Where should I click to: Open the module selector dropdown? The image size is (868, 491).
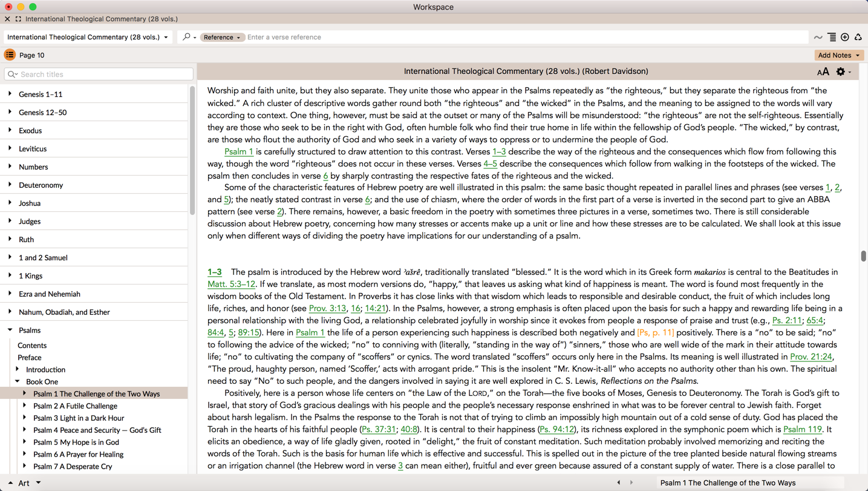coord(88,37)
